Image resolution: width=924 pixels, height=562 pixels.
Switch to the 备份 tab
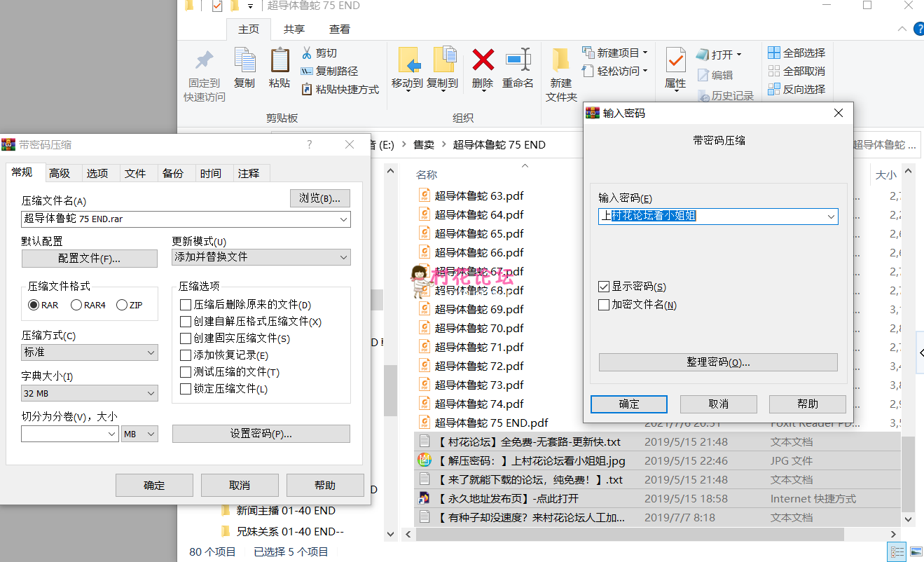point(173,173)
